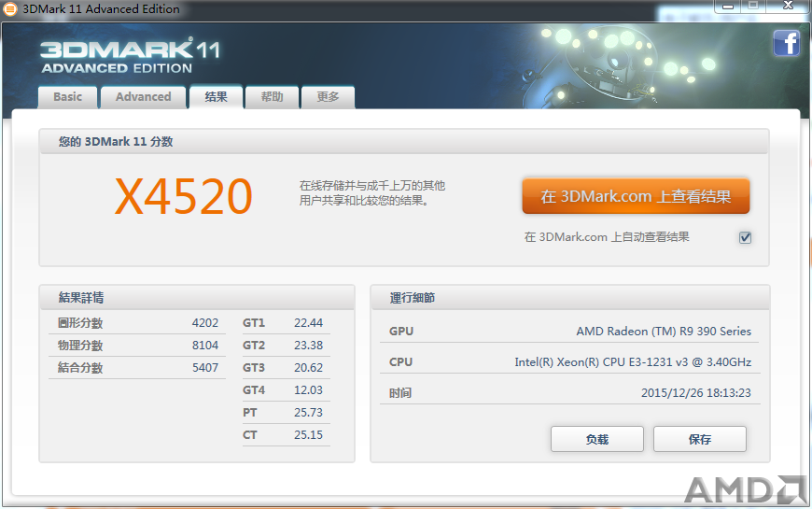Maximize the 3DMark 11 window
This screenshot has width=812, height=509.
tap(753, 6)
